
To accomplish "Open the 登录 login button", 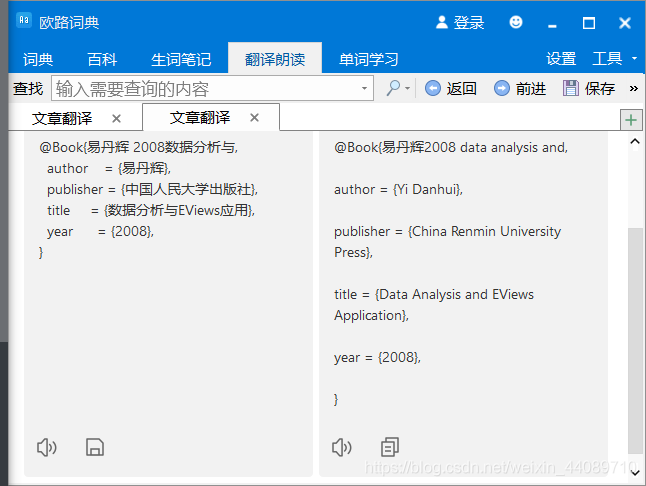I will click(460, 22).
